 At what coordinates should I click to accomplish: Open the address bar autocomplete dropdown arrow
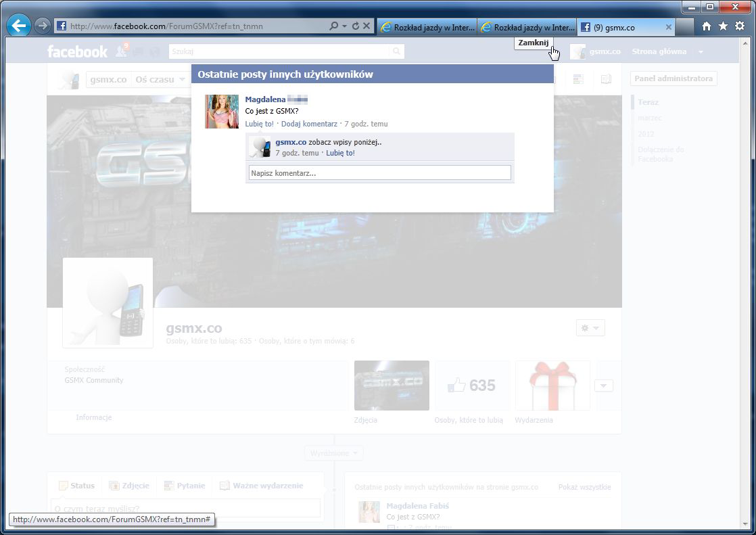coord(344,26)
